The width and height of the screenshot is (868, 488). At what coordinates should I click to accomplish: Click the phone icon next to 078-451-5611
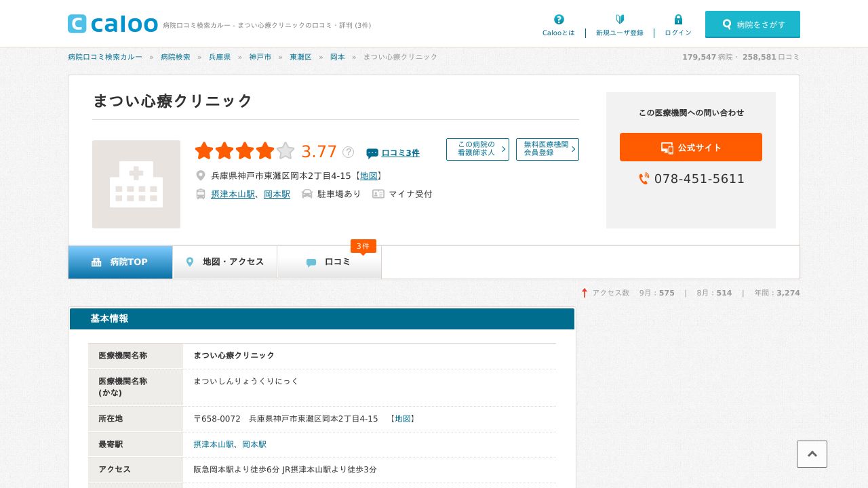pos(643,179)
